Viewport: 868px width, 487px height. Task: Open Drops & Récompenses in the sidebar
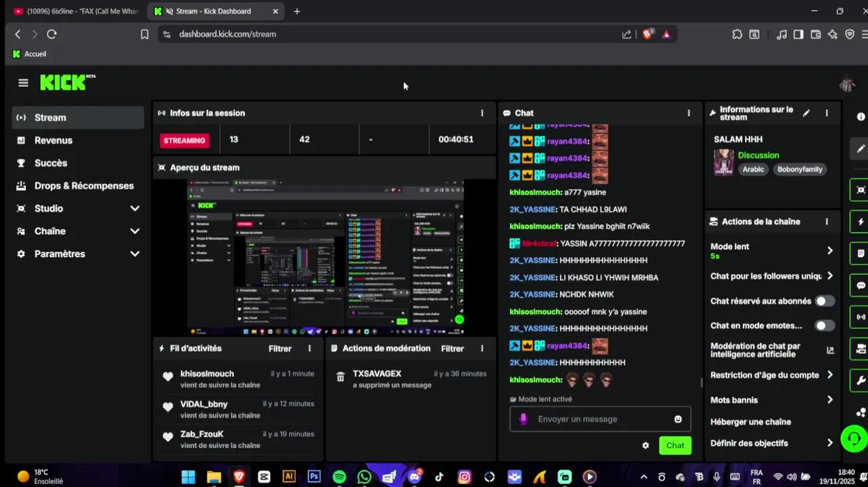tap(78, 186)
